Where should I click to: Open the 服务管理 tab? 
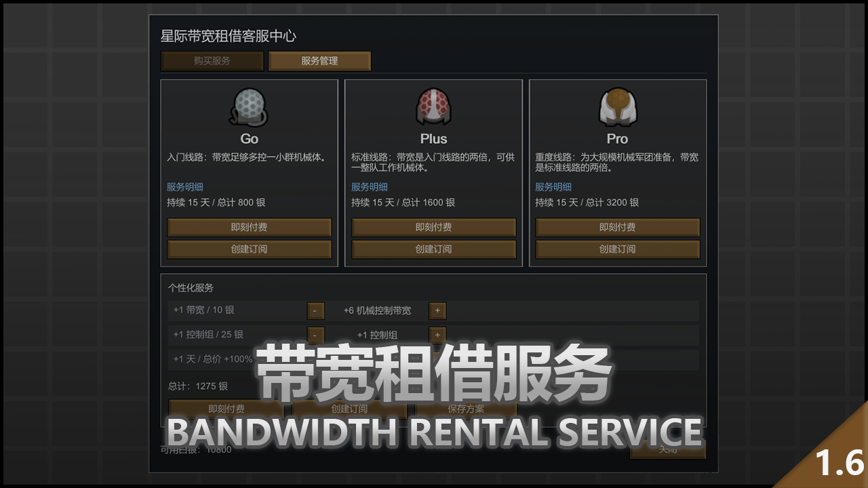coord(319,61)
